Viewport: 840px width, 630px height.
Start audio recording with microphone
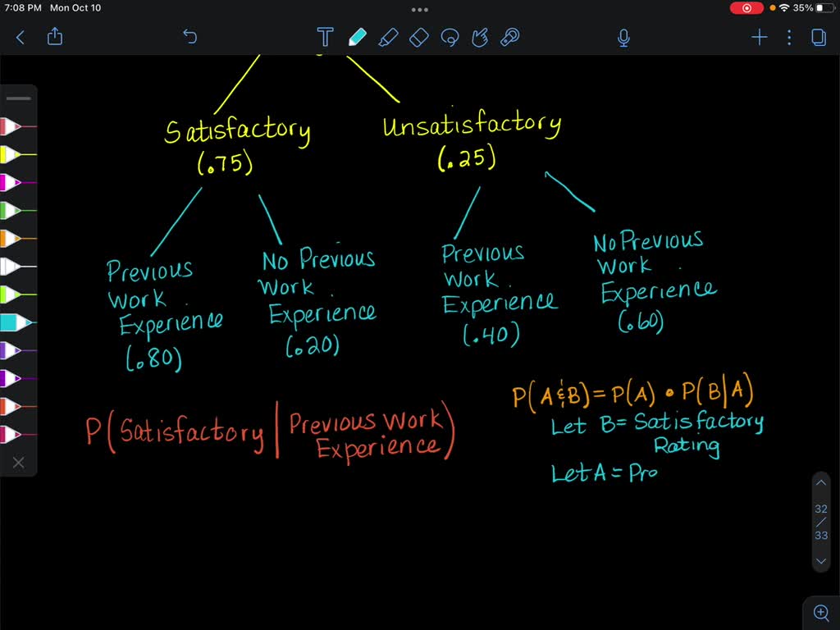pos(623,38)
